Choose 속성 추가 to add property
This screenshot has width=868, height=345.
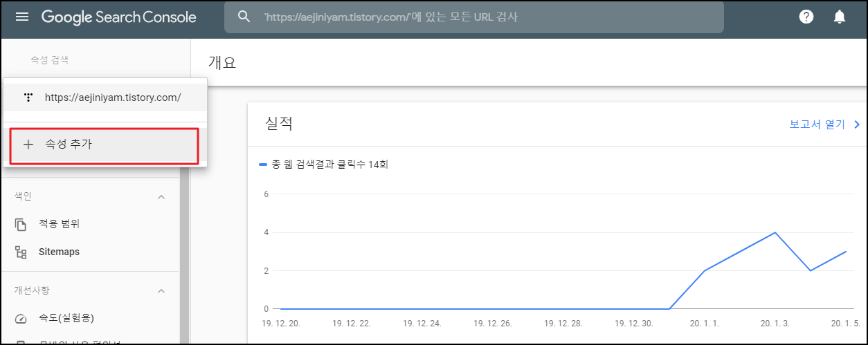pos(105,144)
